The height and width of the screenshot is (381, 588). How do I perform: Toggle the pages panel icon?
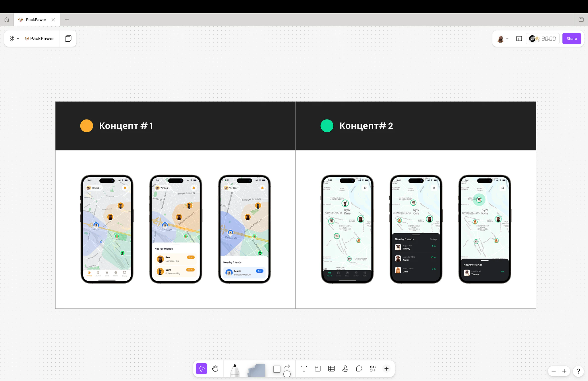pos(68,39)
